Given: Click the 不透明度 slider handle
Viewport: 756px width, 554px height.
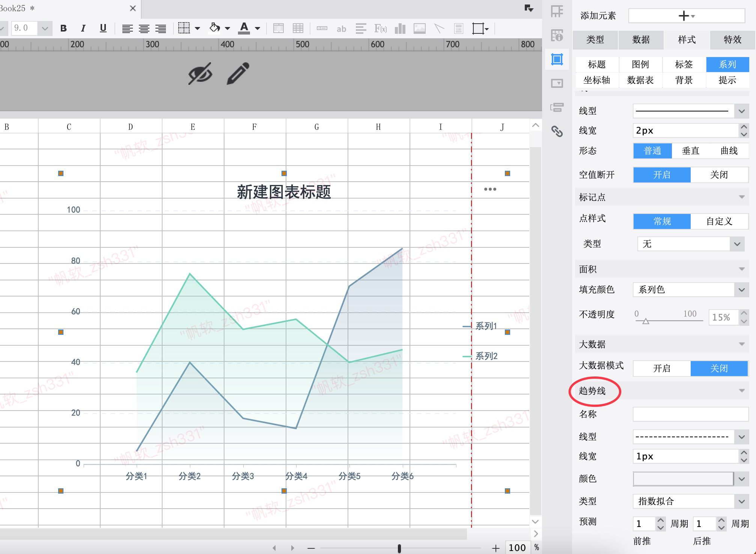Looking at the screenshot, I should pos(646,321).
